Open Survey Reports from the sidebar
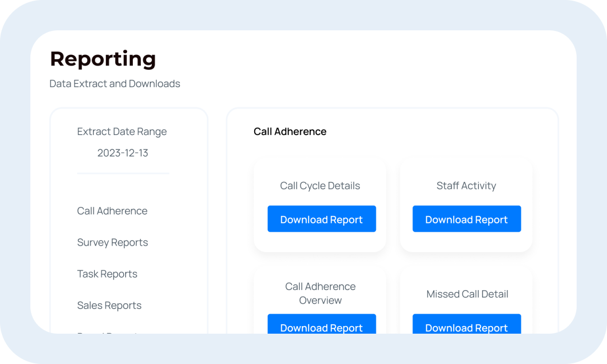 [x=112, y=242]
